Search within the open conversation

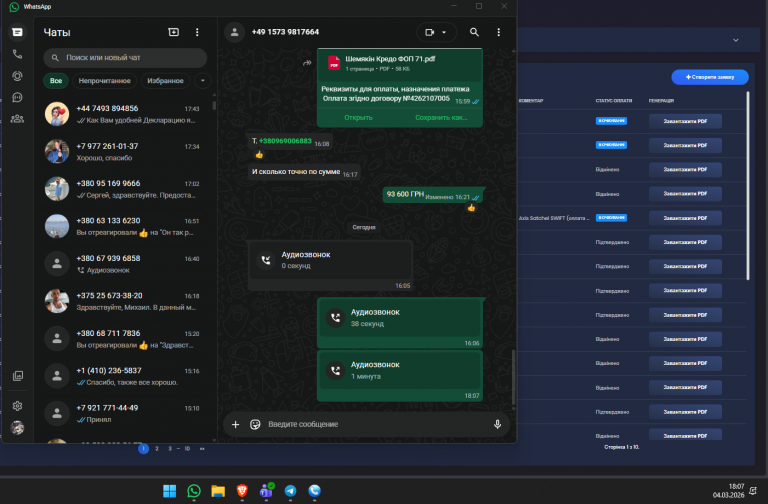click(x=474, y=32)
